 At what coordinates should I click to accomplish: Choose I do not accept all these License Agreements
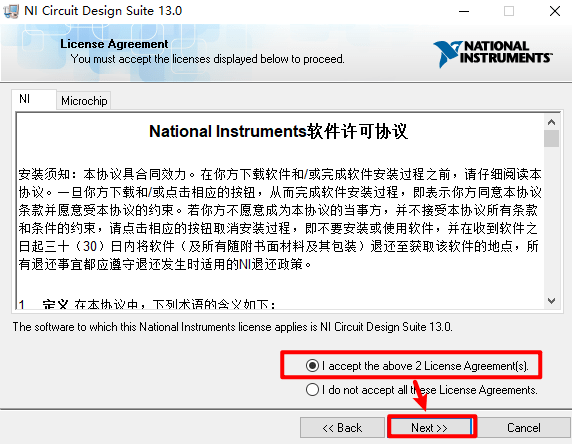click(x=422, y=390)
